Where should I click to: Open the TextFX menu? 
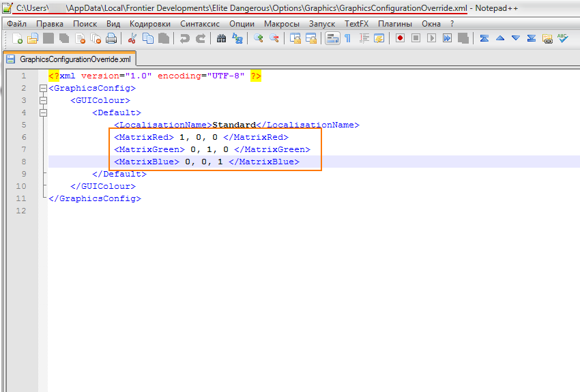[357, 24]
